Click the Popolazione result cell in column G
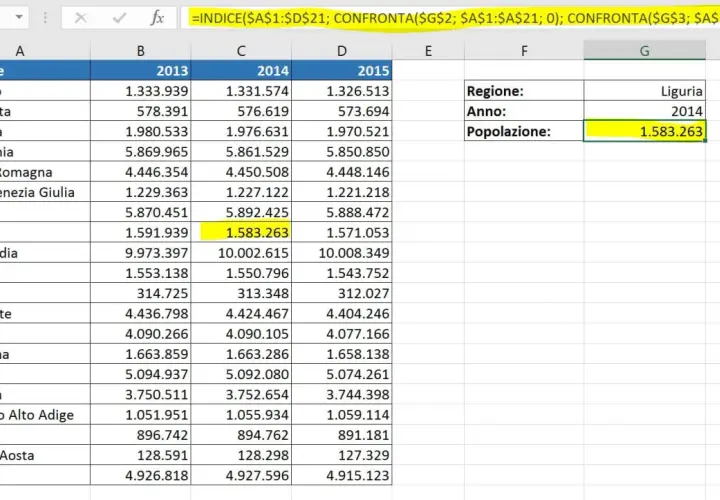Image resolution: width=720 pixels, height=500 pixels. click(x=645, y=131)
